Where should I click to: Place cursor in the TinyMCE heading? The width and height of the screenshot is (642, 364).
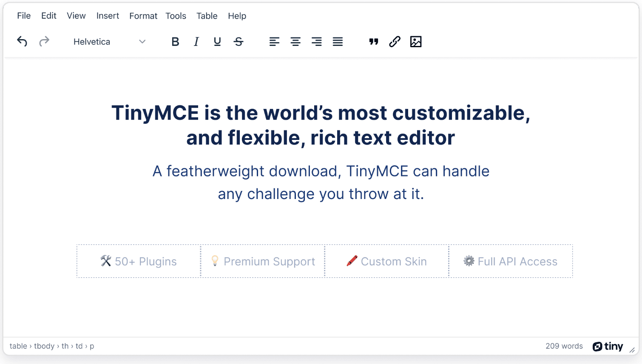click(321, 125)
